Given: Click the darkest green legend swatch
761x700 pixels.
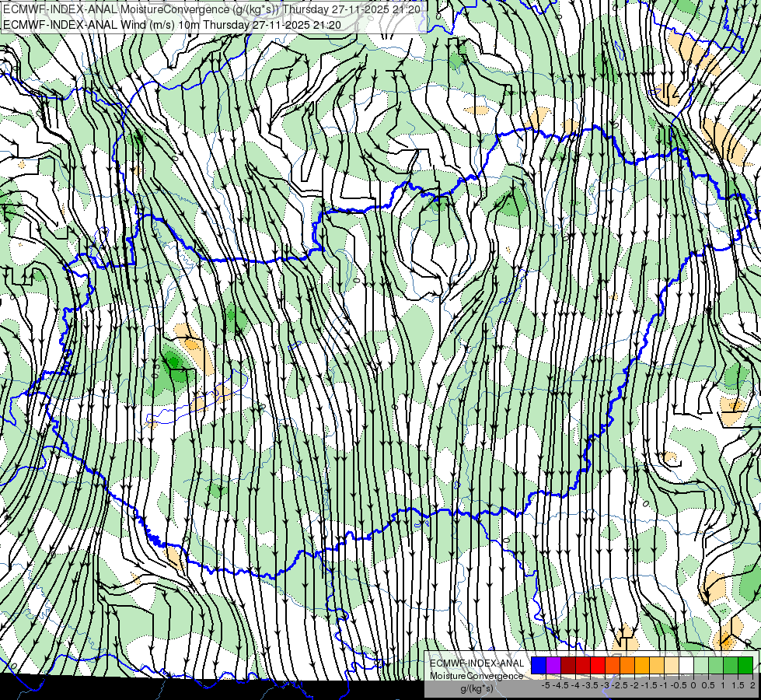Looking at the screenshot, I should (x=745, y=666).
